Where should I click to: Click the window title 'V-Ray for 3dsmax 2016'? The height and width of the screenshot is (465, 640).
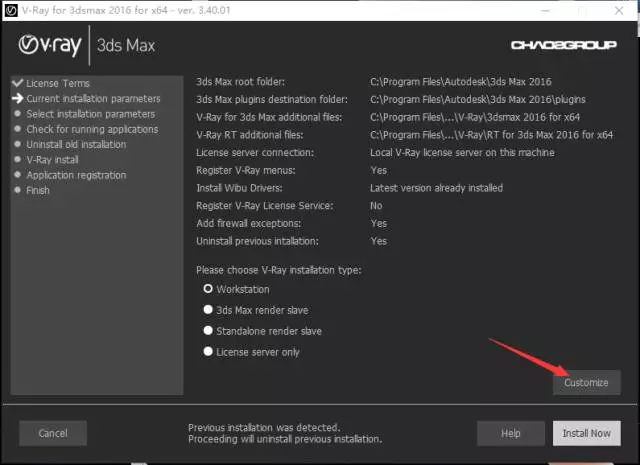pyautogui.click(x=126, y=11)
